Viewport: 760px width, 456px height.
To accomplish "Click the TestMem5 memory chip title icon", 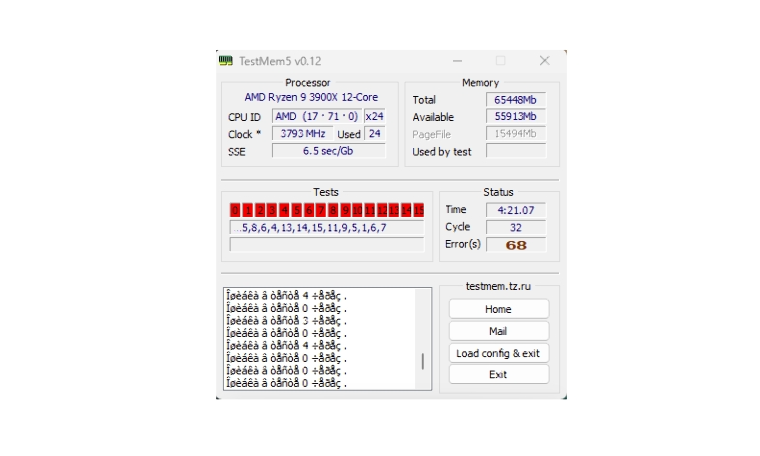I will pyautogui.click(x=225, y=61).
